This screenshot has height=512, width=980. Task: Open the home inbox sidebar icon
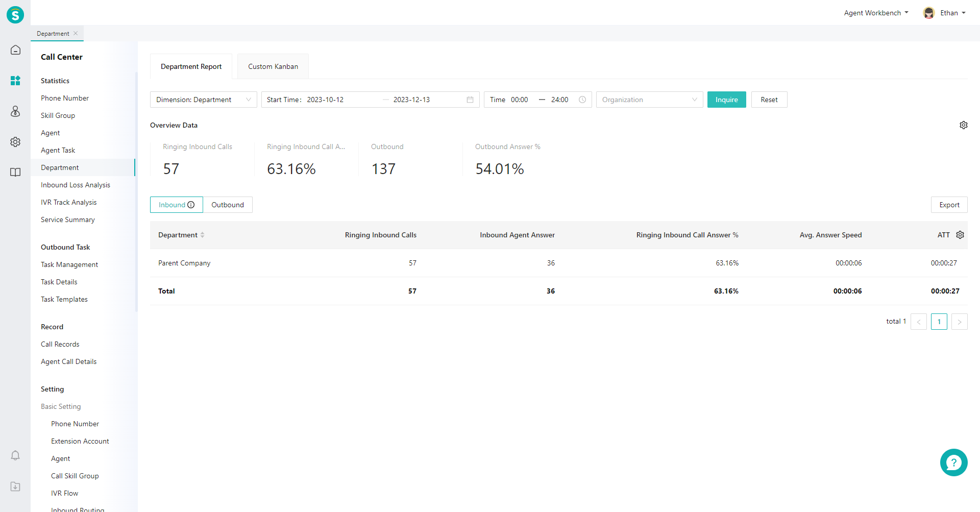coord(15,50)
